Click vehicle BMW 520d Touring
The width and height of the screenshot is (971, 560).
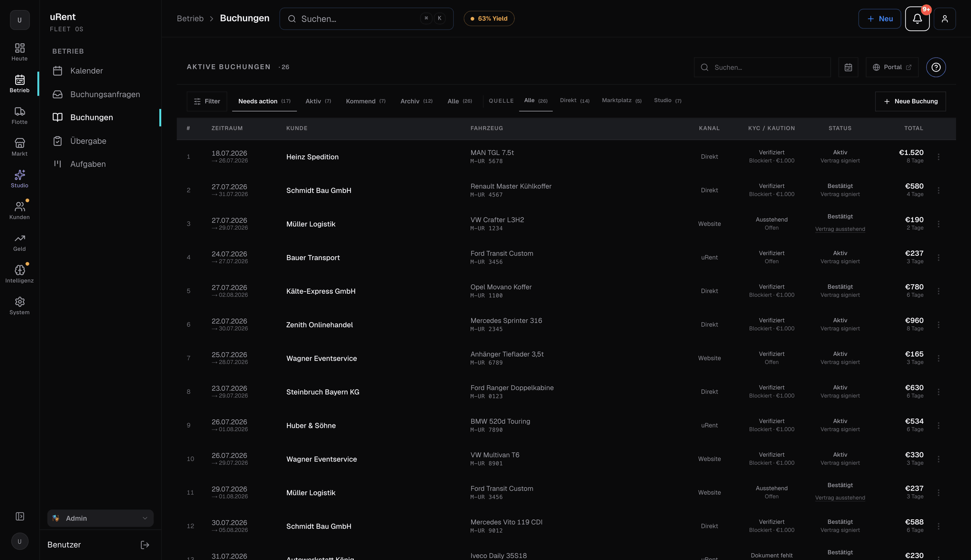click(x=500, y=421)
